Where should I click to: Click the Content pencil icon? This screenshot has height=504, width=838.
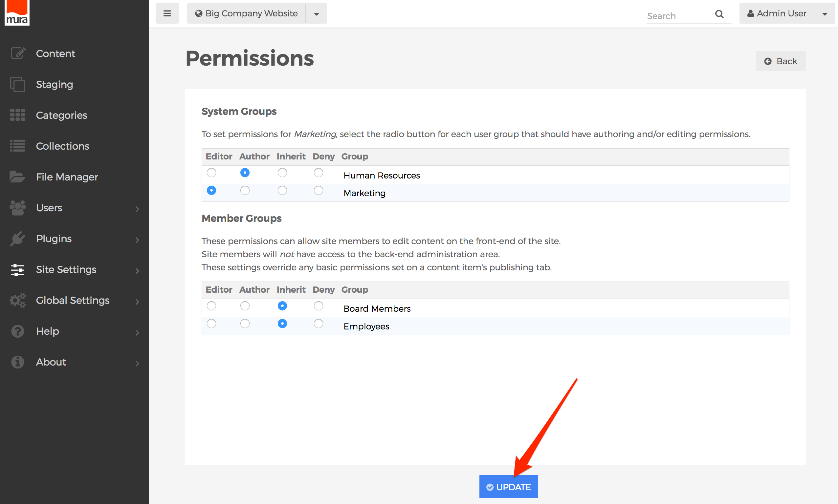(x=18, y=53)
